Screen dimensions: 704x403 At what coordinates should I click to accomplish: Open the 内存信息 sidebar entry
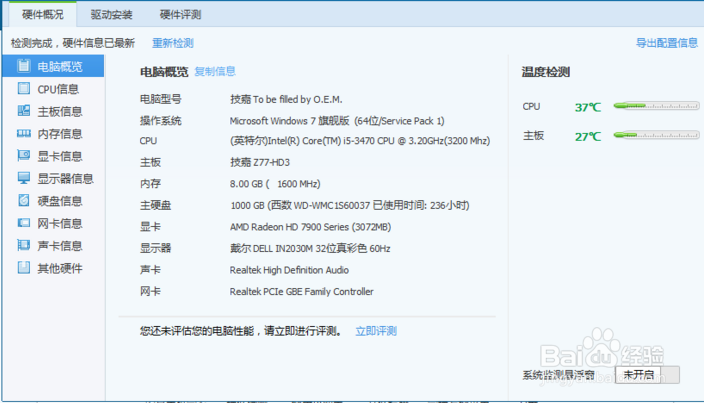coord(53,134)
